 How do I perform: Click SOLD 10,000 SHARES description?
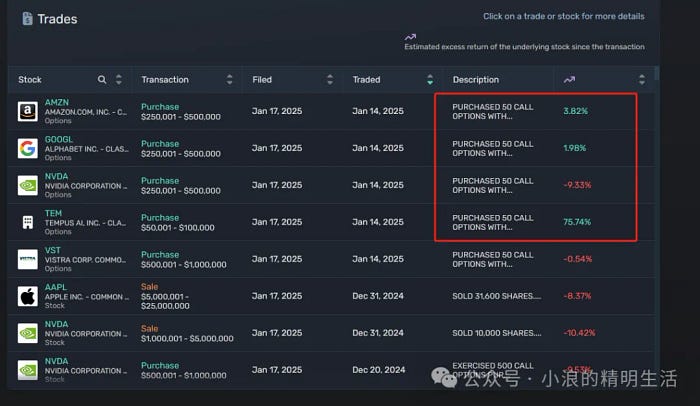[x=497, y=333]
